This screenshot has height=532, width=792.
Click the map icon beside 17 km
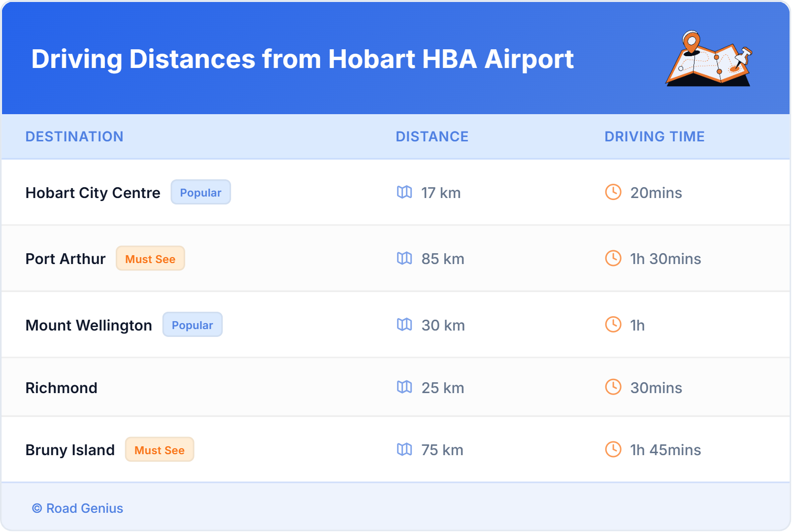404,192
